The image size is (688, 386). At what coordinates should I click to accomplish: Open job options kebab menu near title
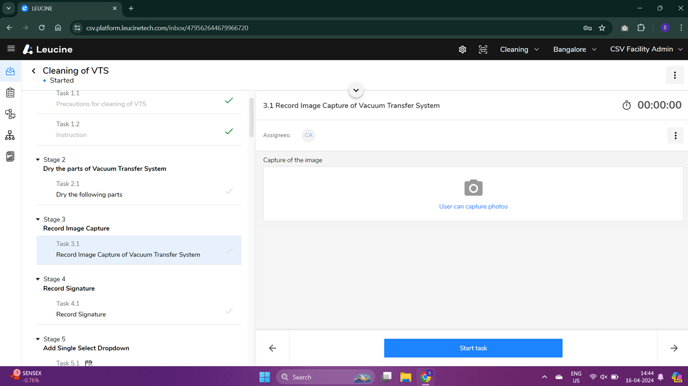click(x=674, y=75)
